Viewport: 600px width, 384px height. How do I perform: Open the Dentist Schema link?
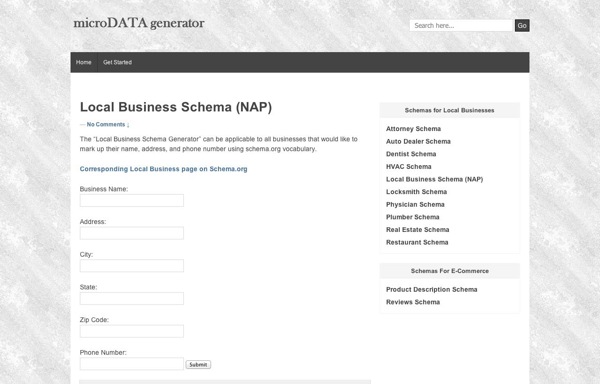point(411,154)
